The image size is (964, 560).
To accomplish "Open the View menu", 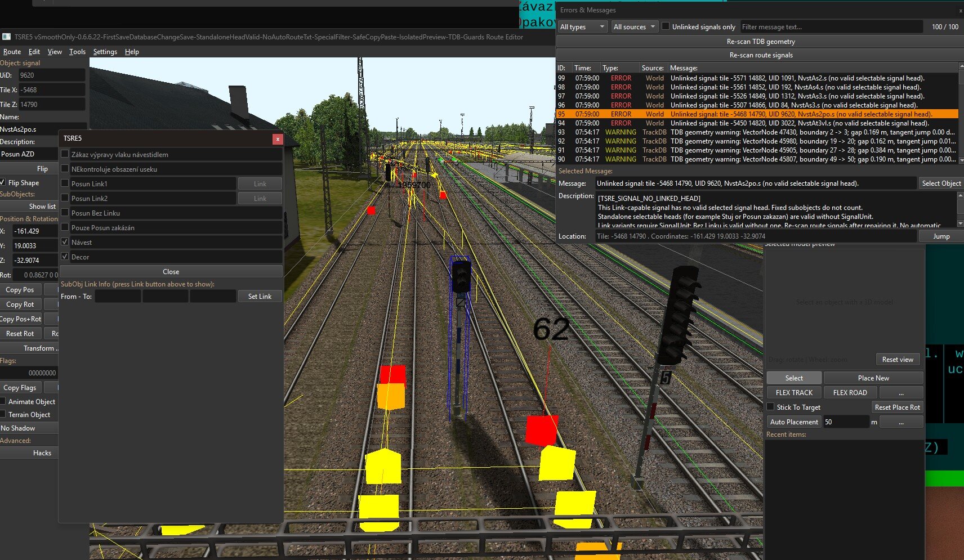I will [x=55, y=51].
